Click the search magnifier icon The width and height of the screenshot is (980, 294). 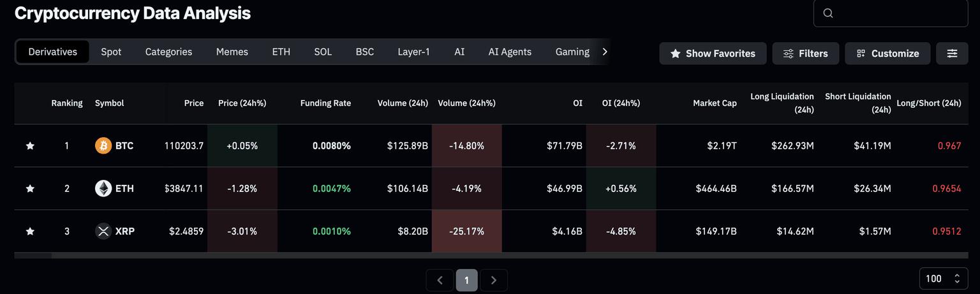(x=828, y=13)
